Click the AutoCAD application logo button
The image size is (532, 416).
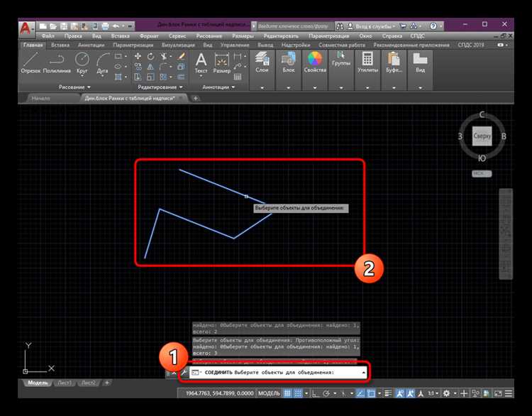[26, 27]
